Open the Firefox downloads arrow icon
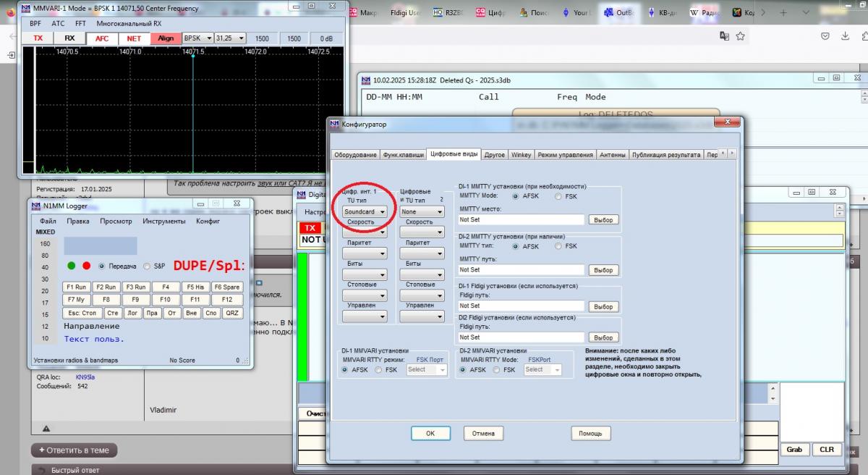 click(x=846, y=36)
